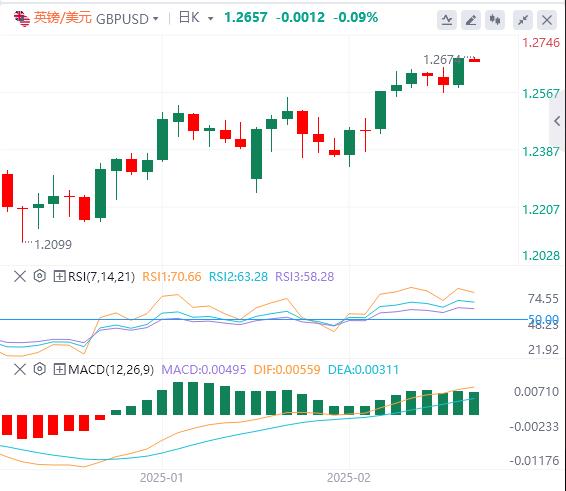Screen dimensions: 566x491
Task: Click the RSI(7,14,21) indicator label
Action: click(x=101, y=277)
